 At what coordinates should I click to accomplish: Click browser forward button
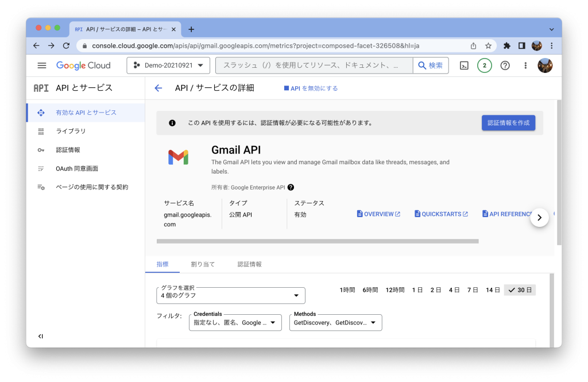pos(51,46)
